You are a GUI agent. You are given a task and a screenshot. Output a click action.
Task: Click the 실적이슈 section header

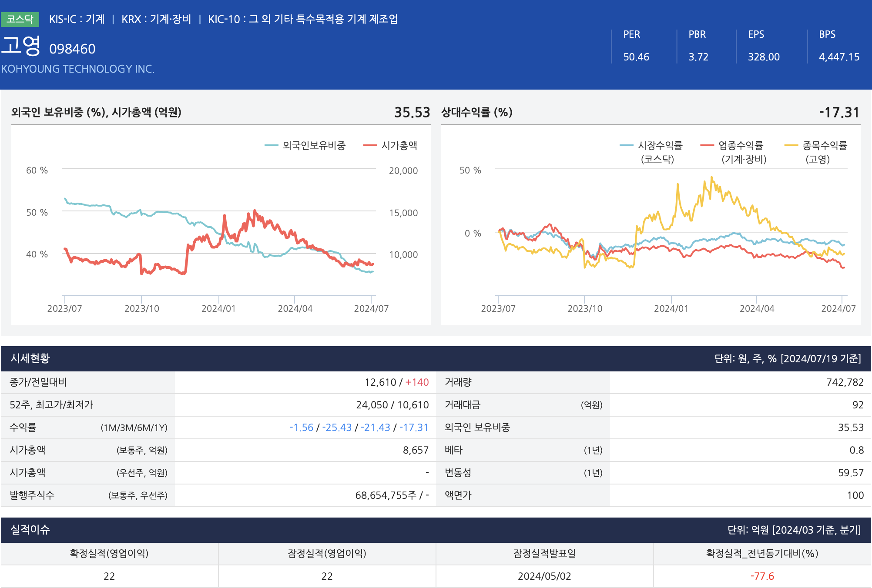pos(30,530)
